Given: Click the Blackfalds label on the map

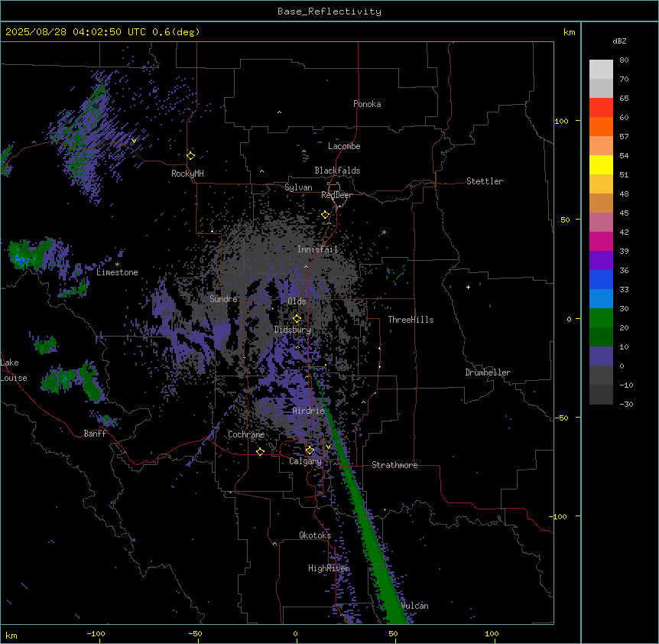Looking at the screenshot, I should click(x=337, y=171).
